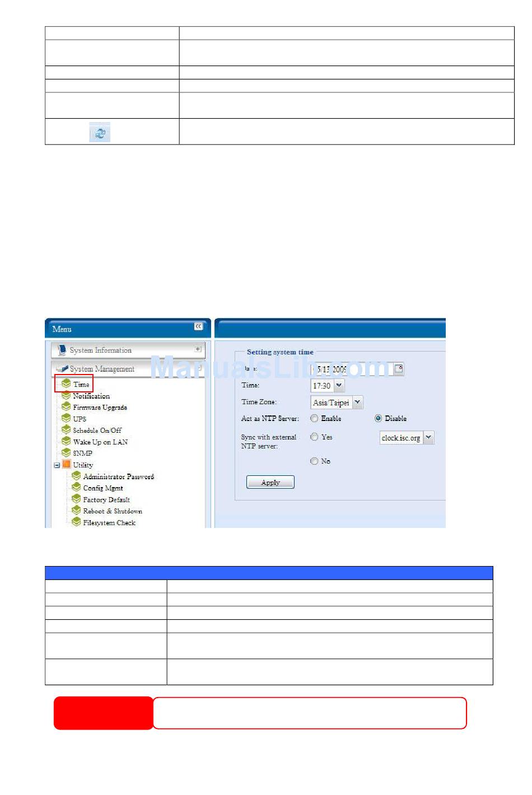The height and width of the screenshot is (795, 532).
Task: Choose Yes for Sync with external NTP server
Action: [314, 437]
